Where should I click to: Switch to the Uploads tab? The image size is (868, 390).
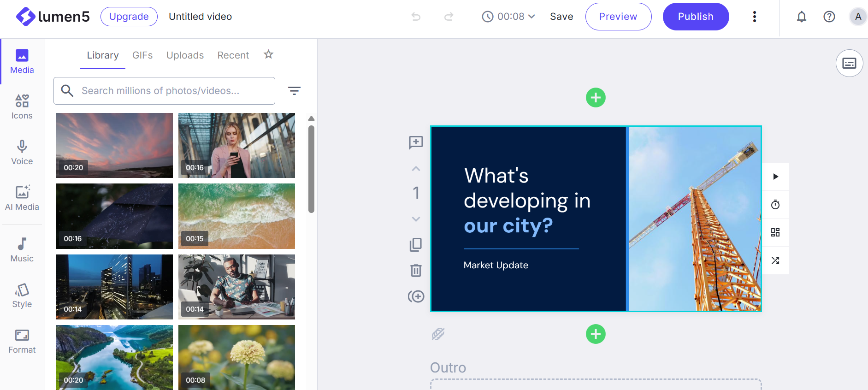click(x=185, y=55)
